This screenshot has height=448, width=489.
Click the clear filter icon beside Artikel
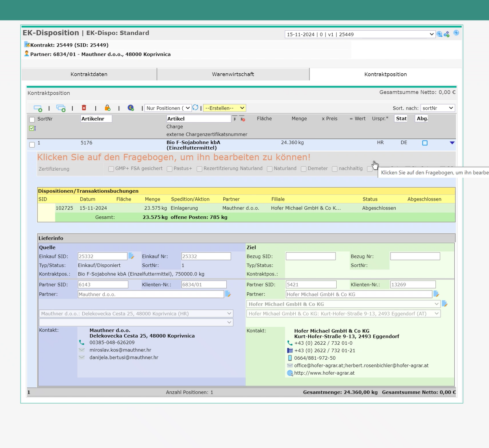coord(243,119)
